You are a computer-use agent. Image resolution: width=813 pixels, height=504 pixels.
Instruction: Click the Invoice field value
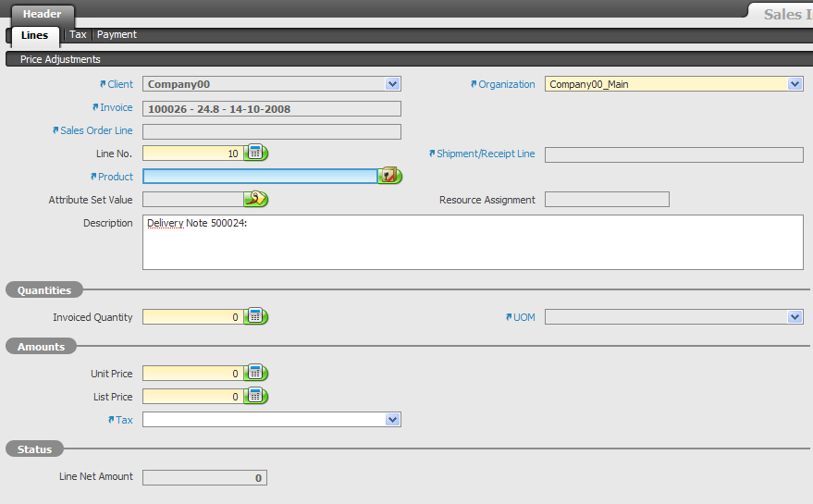point(272,109)
